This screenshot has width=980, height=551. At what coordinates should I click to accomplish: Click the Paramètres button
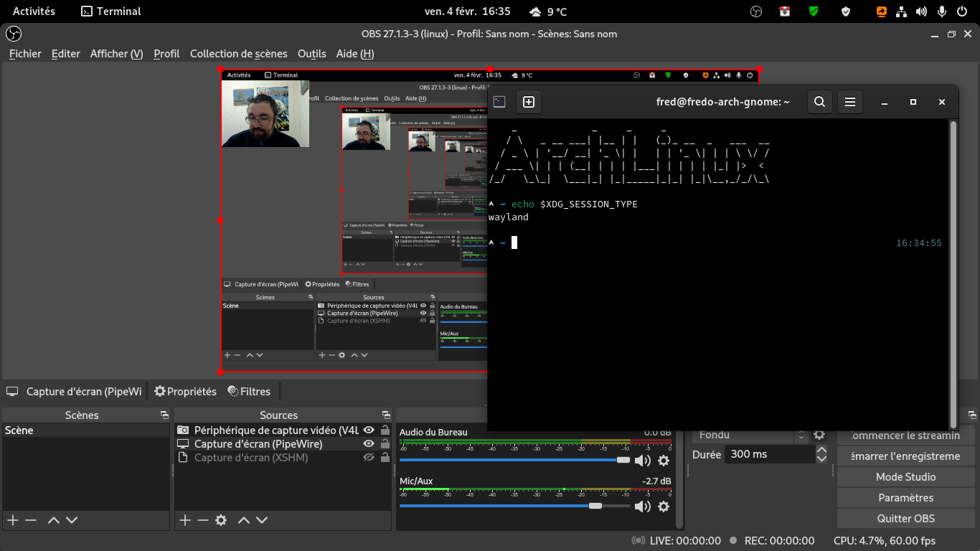pyautogui.click(x=905, y=498)
